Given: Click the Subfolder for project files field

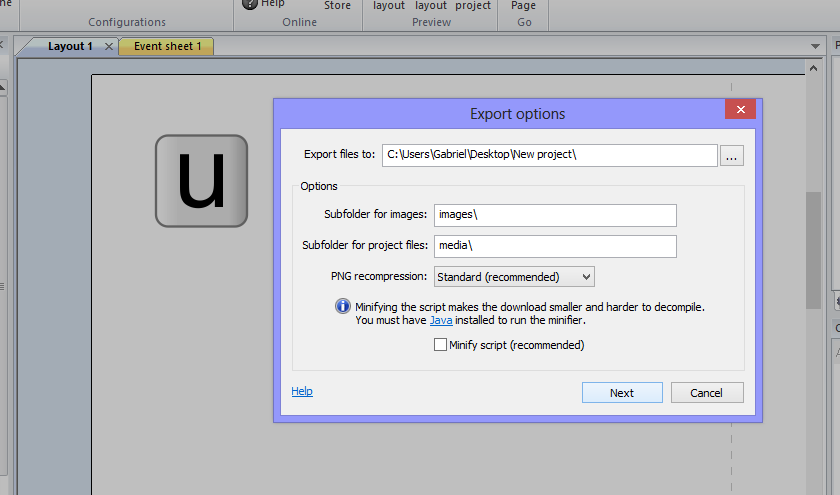Looking at the screenshot, I should pyautogui.click(x=555, y=246).
